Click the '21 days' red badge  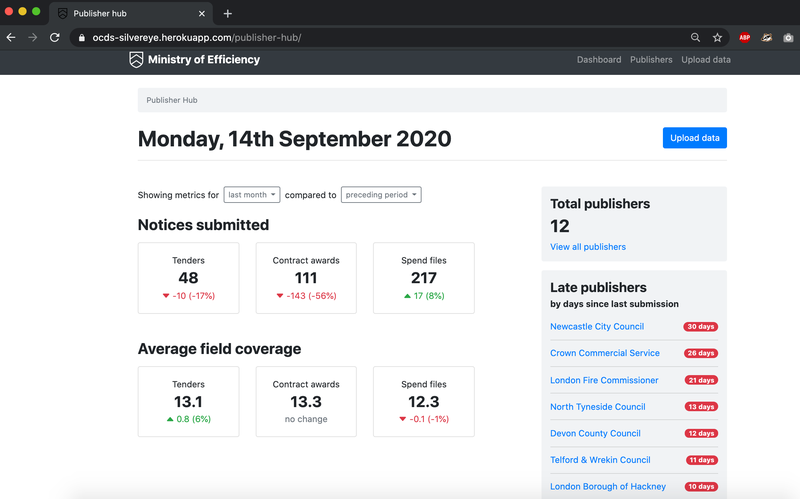(x=701, y=380)
